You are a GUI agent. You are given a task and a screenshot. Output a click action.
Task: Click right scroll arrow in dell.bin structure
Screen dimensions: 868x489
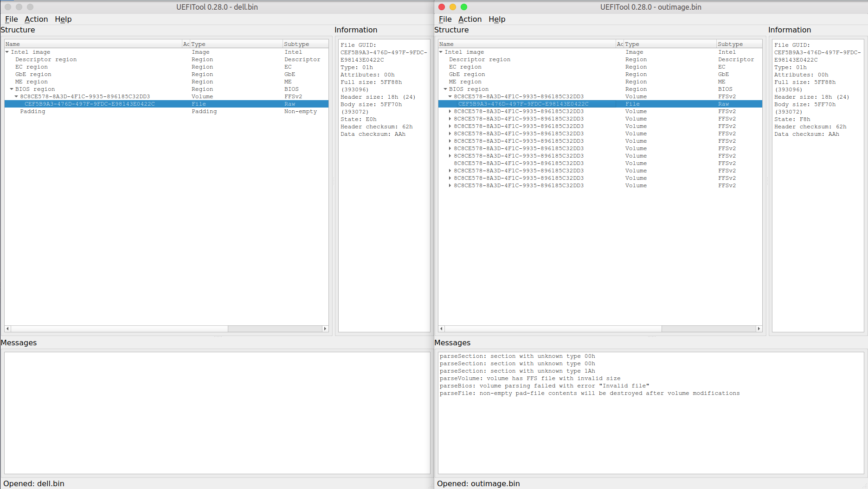coord(325,329)
